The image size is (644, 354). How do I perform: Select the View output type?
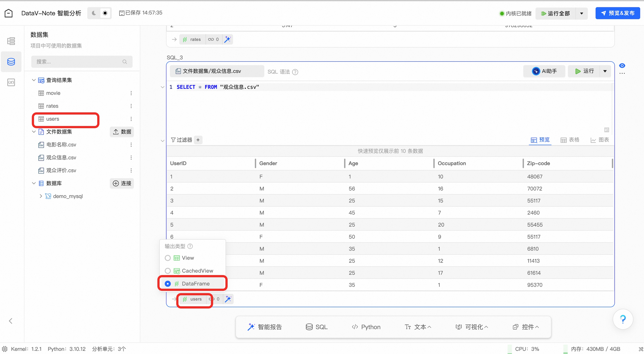click(x=168, y=258)
